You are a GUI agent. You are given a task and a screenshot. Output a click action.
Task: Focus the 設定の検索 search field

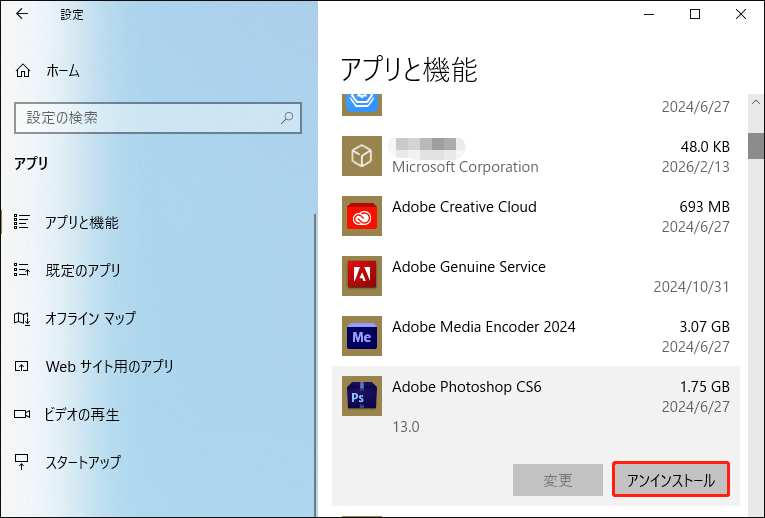pos(158,118)
